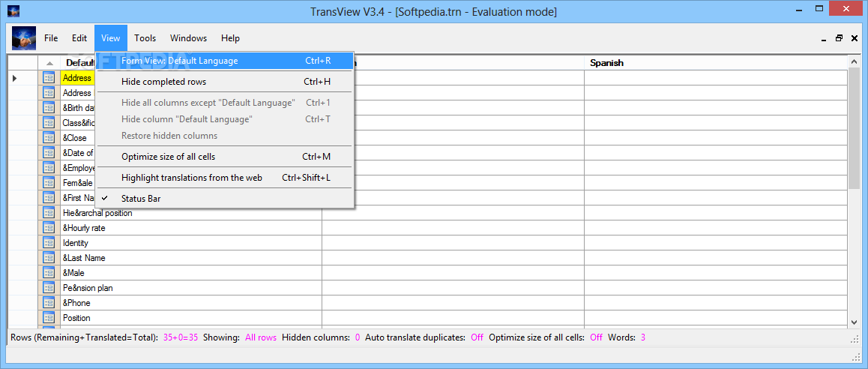
Task: Open the File menu
Action: 51,38
